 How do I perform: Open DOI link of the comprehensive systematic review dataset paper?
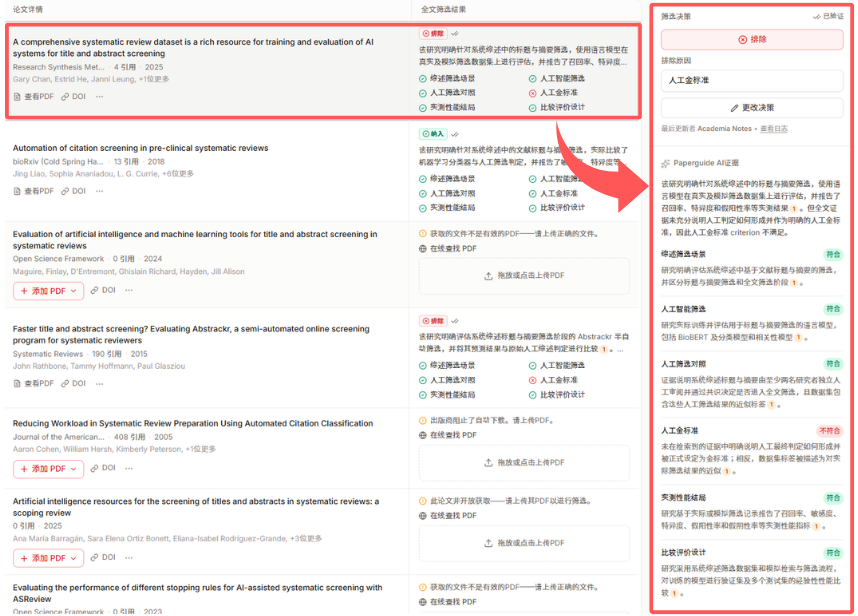click(73, 96)
